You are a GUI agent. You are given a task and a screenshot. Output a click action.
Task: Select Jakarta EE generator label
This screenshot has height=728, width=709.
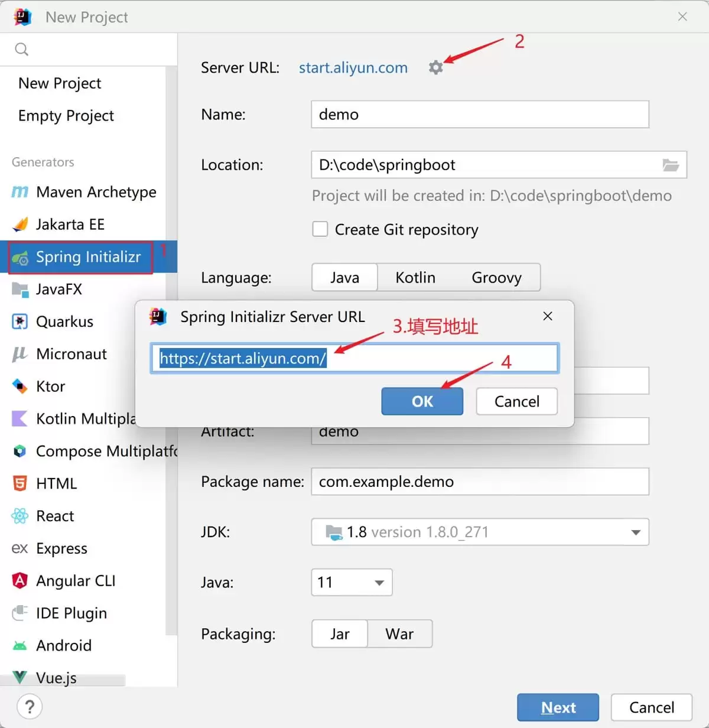coord(70,225)
